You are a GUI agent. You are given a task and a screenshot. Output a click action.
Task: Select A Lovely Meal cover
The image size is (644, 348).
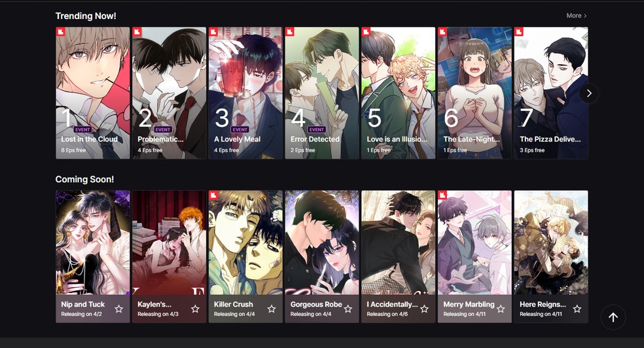(245, 93)
